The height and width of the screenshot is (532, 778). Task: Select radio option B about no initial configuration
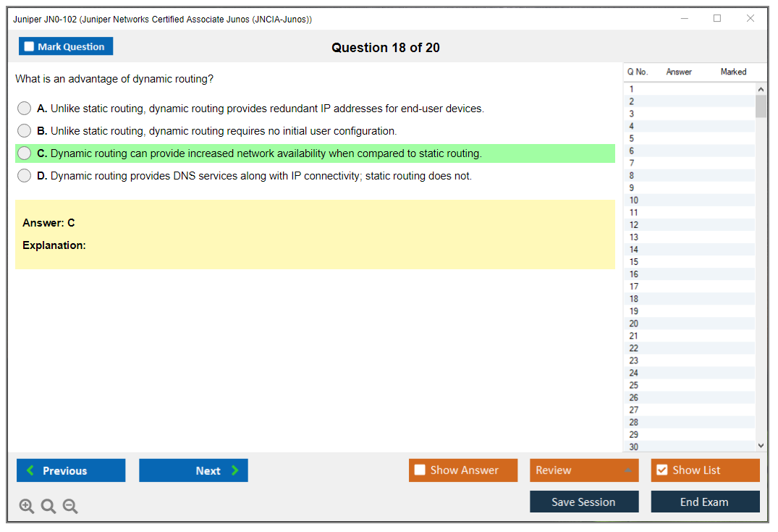25,131
